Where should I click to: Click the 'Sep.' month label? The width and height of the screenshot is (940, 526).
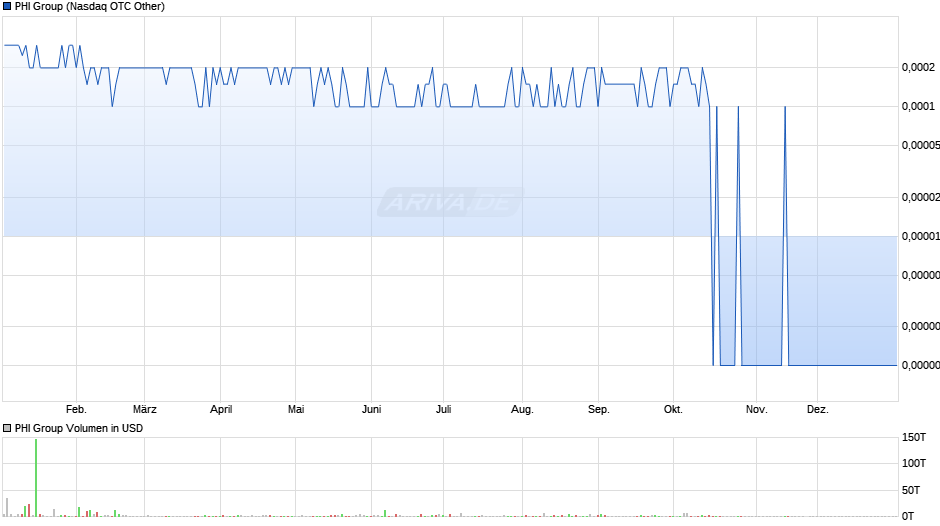click(598, 409)
